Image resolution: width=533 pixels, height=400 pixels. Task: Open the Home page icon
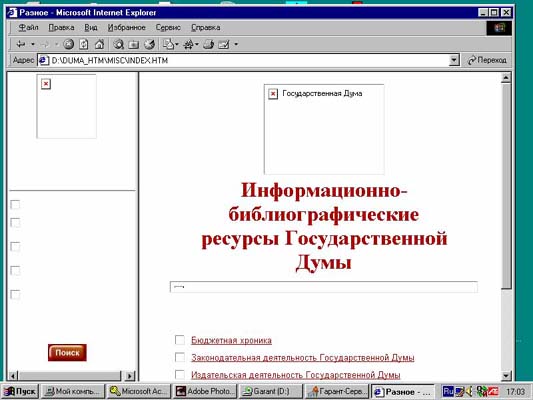tap(99, 44)
